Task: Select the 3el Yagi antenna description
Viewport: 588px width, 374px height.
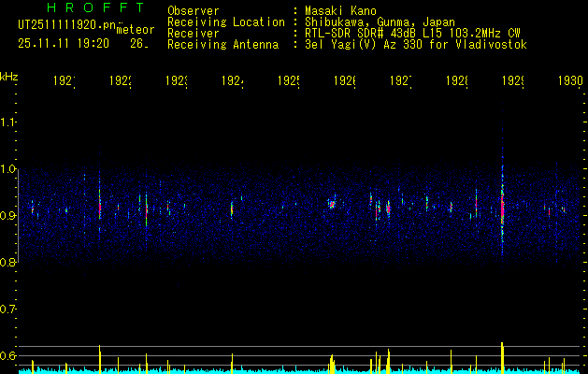Action: click(x=416, y=45)
